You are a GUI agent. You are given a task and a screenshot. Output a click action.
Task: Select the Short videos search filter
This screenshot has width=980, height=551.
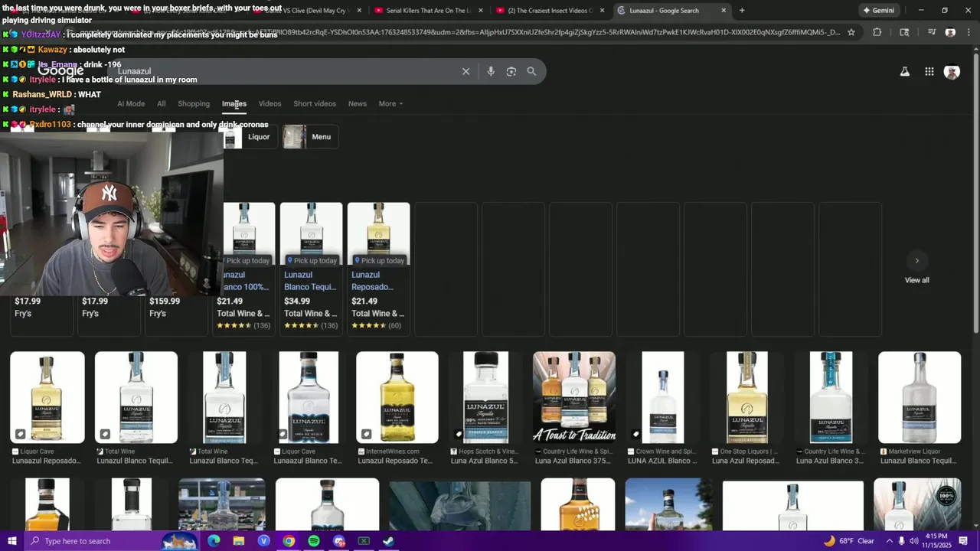point(315,103)
